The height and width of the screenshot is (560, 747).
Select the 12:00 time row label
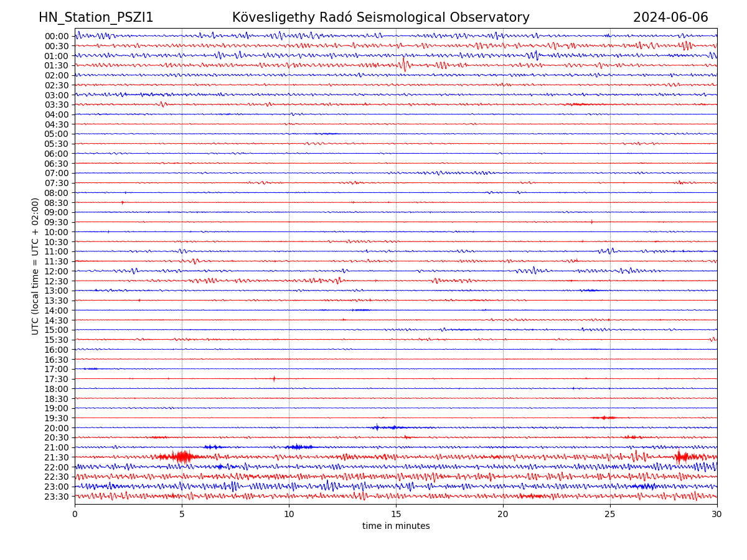point(57,271)
